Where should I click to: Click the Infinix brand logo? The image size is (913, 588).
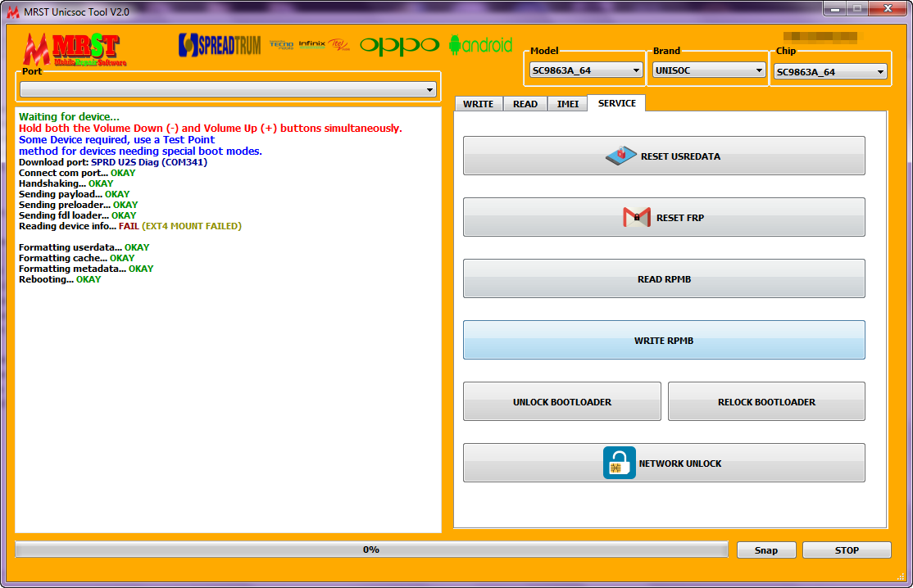click(312, 44)
